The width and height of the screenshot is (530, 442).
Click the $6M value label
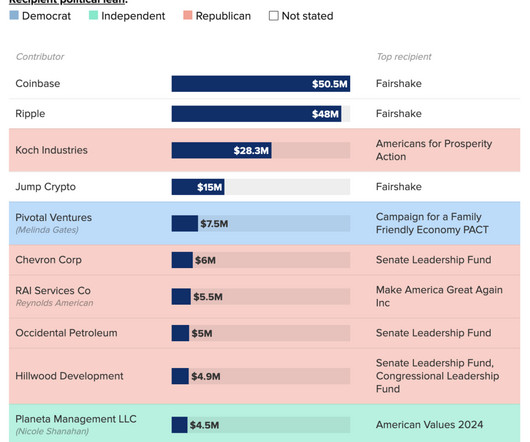(205, 260)
